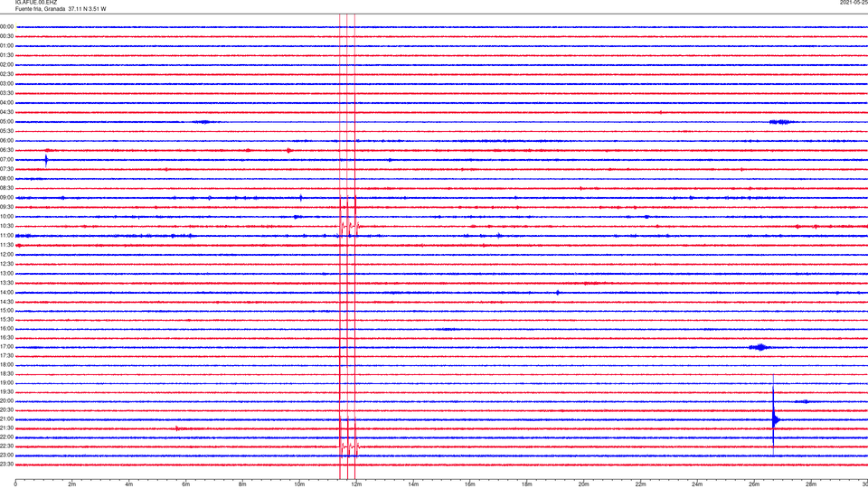Click the 07:00 trace time label

tap(6, 160)
